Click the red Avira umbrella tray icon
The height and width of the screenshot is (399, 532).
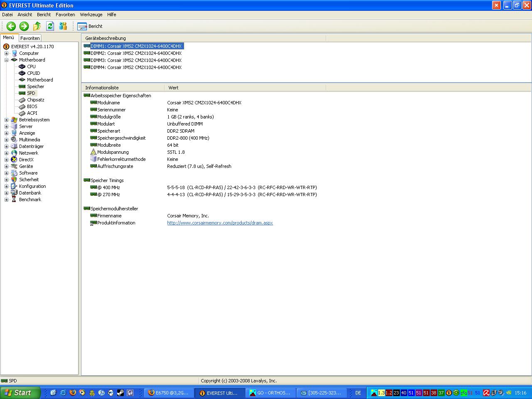click(x=486, y=393)
